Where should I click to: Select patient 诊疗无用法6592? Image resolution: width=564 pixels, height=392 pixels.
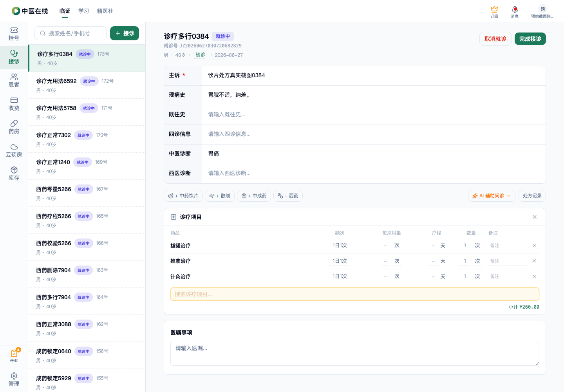tap(87, 85)
